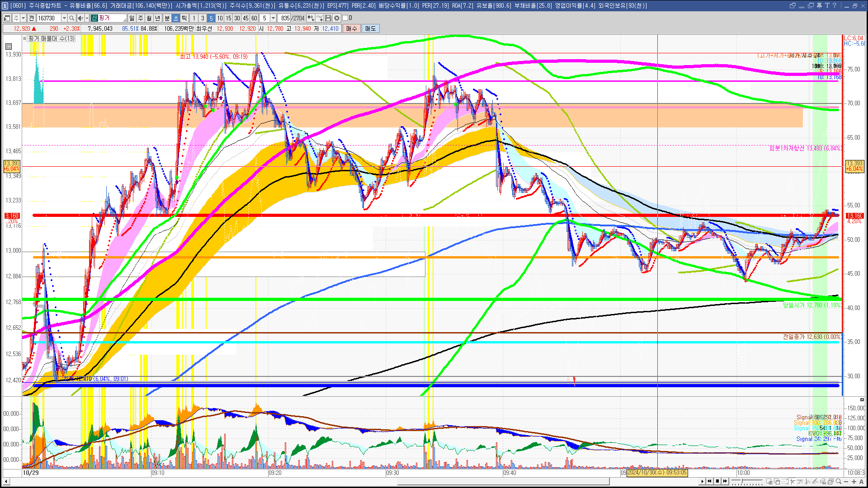
Task: Open chart settings gear icon
Action: tap(337, 18)
